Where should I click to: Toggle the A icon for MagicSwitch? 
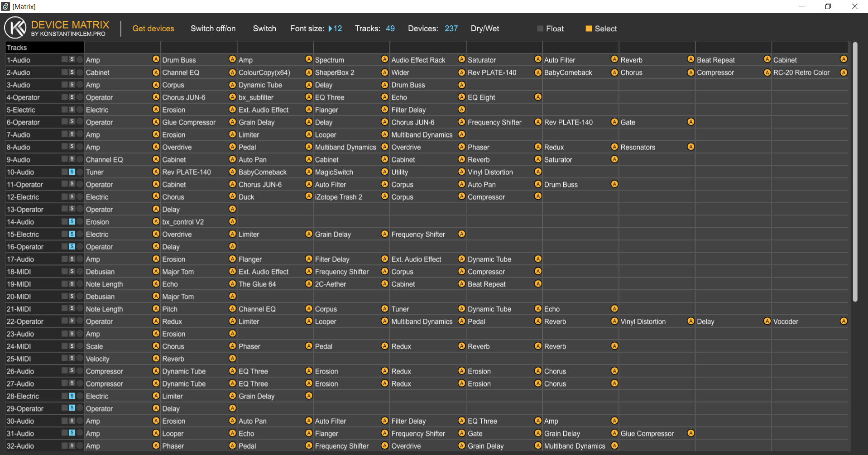point(384,172)
